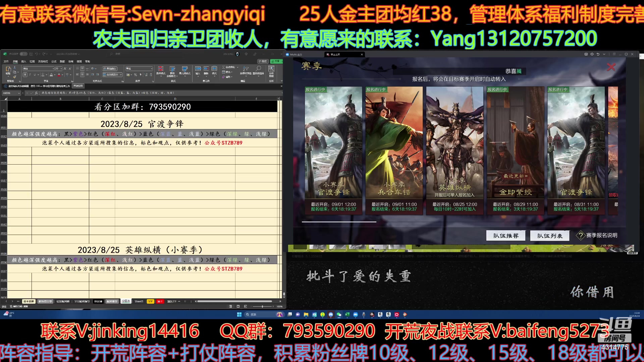Close the 赛季 dialog with red X
The image size is (644, 362).
click(x=611, y=67)
